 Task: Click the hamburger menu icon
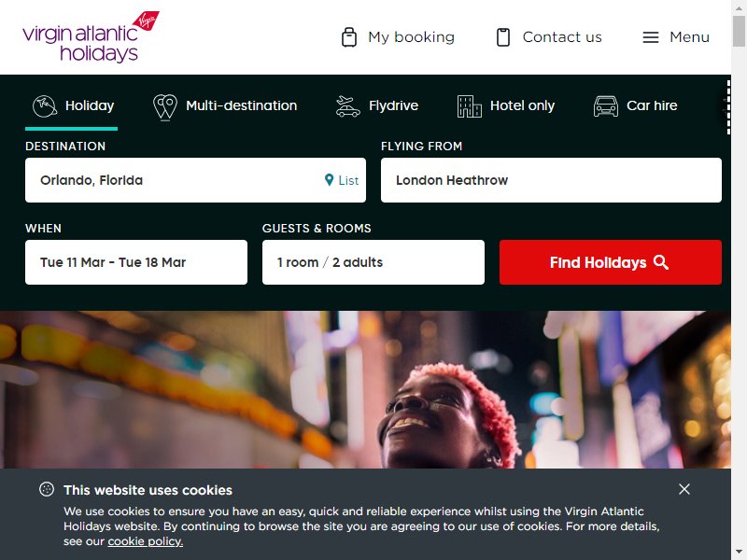click(651, 37)
